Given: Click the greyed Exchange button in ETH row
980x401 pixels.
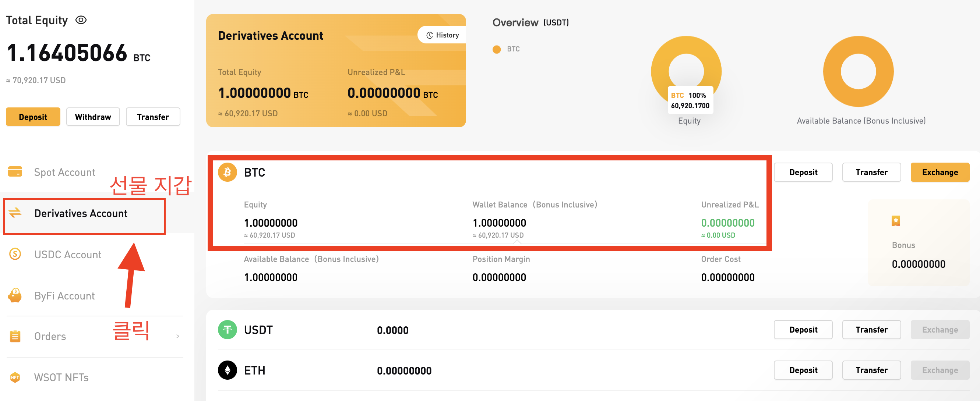Looking at the screenshot, I should pyautogui.click(x=940, y=370).
